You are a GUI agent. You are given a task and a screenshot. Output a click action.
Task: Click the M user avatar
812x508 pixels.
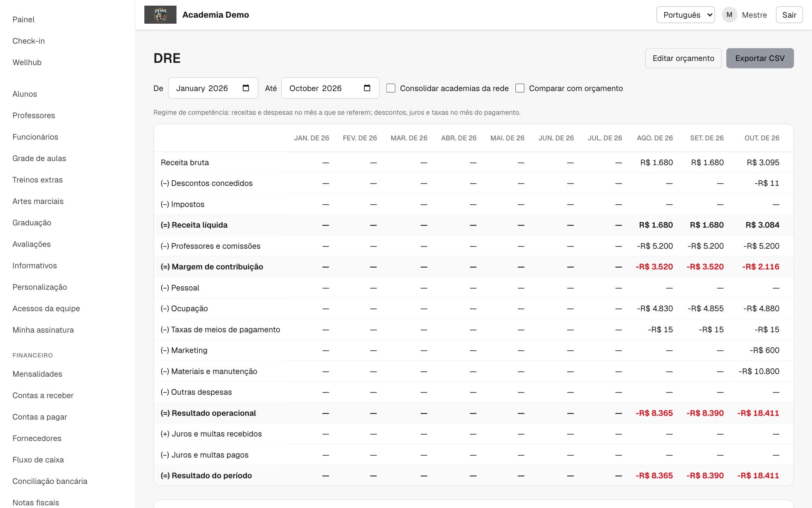(x=729, y=15)
